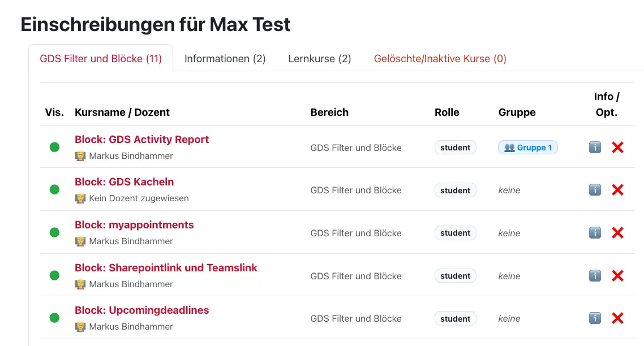Click the info icon for GDS Kacheln
This screenshot has height=346, width=644.
(595, 190)
